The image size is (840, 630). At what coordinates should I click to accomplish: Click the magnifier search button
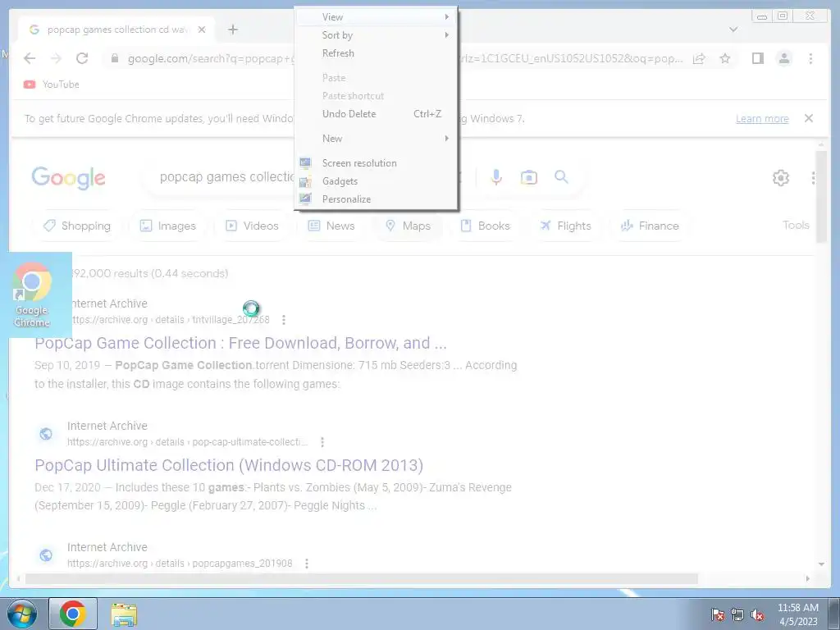(x=561, y=177)
